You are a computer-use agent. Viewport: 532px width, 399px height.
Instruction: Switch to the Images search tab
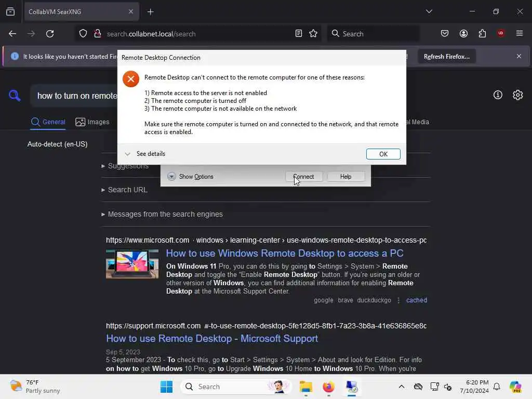pos(92,122)
